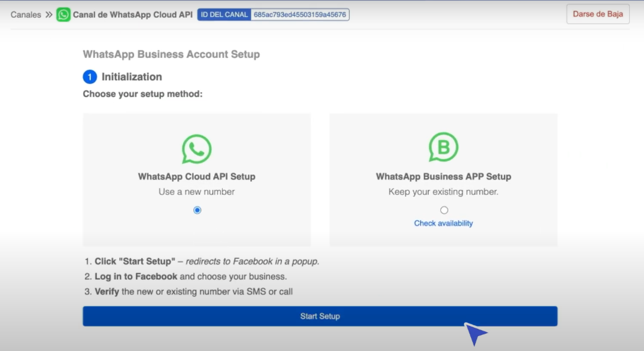Go back to Canales breadcrumb

tap(26, 15)
